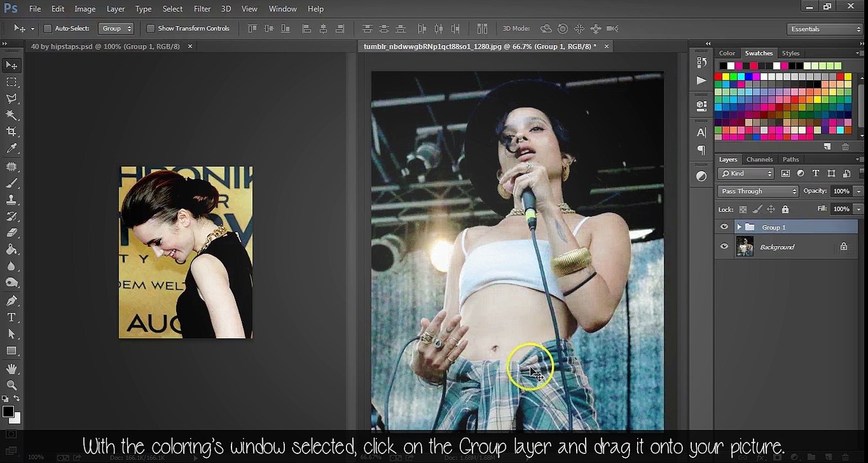The width and height of the screenshot is (868, 463).
Task: Select the Rectangular Marquee tool
Action: coord(12,82)
